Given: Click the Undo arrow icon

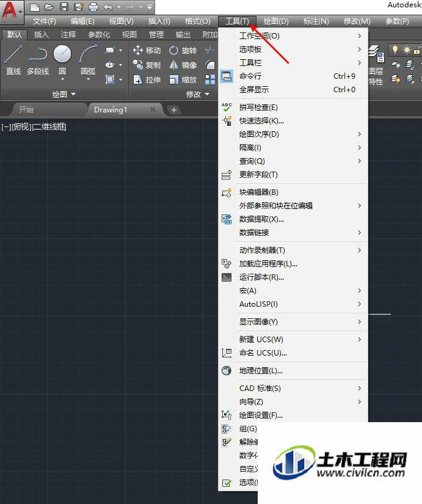Looking at the screenshot, I should click(108, 7).
